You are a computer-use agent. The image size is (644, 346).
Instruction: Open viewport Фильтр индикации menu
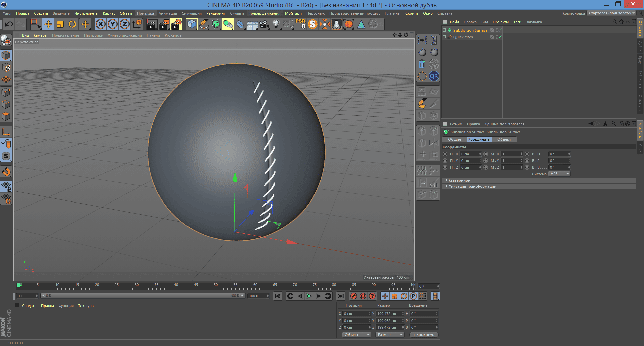(x=125, y=35)
